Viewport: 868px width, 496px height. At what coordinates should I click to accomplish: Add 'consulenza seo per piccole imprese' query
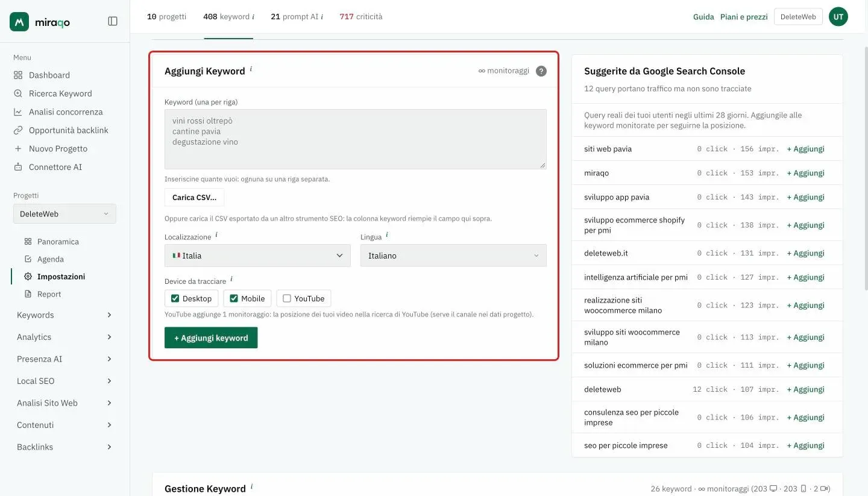tap(805, 417)
